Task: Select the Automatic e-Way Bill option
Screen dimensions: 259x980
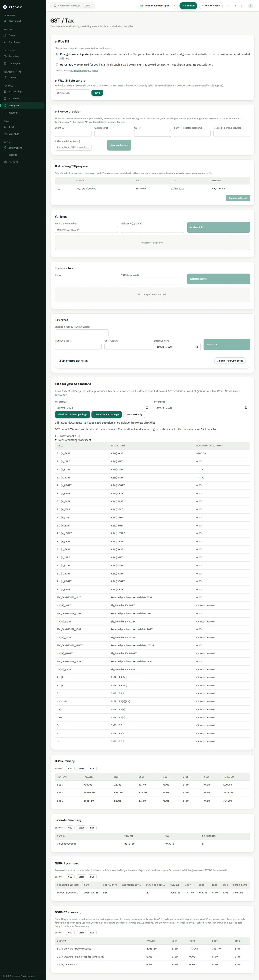Action: tap(57, 64)
